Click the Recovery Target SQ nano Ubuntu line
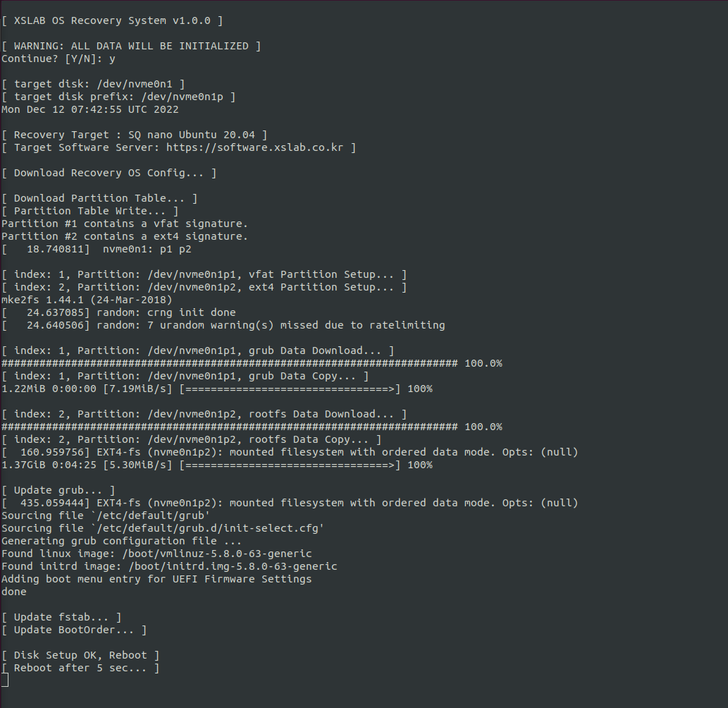728x708 pixels. point(134,135)
